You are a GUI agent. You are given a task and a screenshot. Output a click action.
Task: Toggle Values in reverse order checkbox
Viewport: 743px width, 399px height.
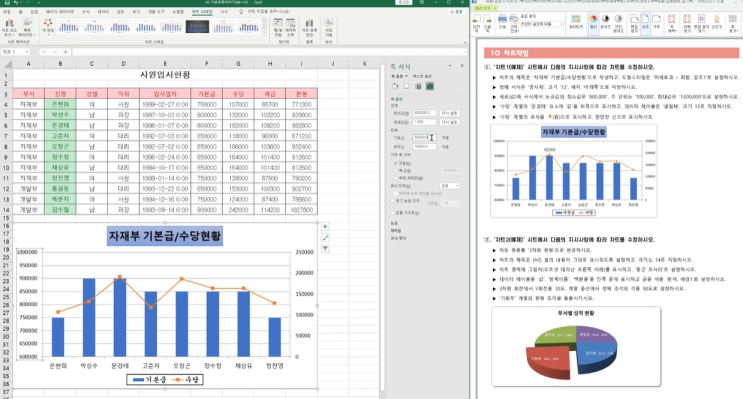pyautogui.click(x=393, y=213)
